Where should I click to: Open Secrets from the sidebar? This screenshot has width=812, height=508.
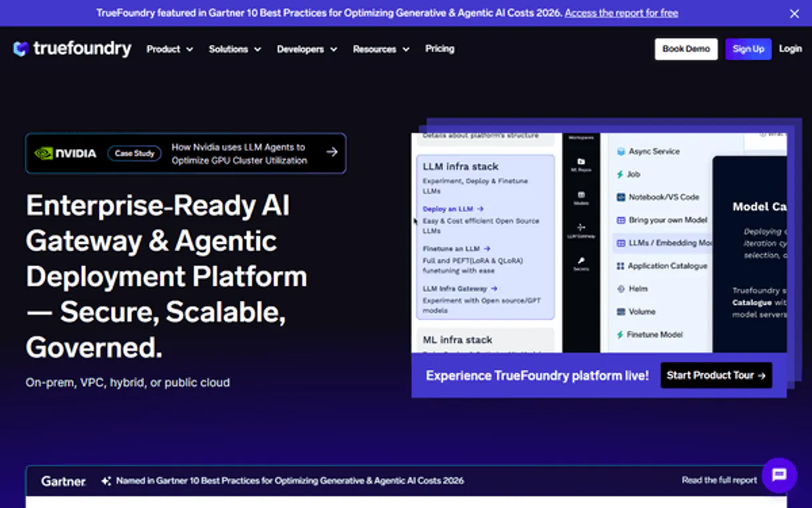click(581, 261)
